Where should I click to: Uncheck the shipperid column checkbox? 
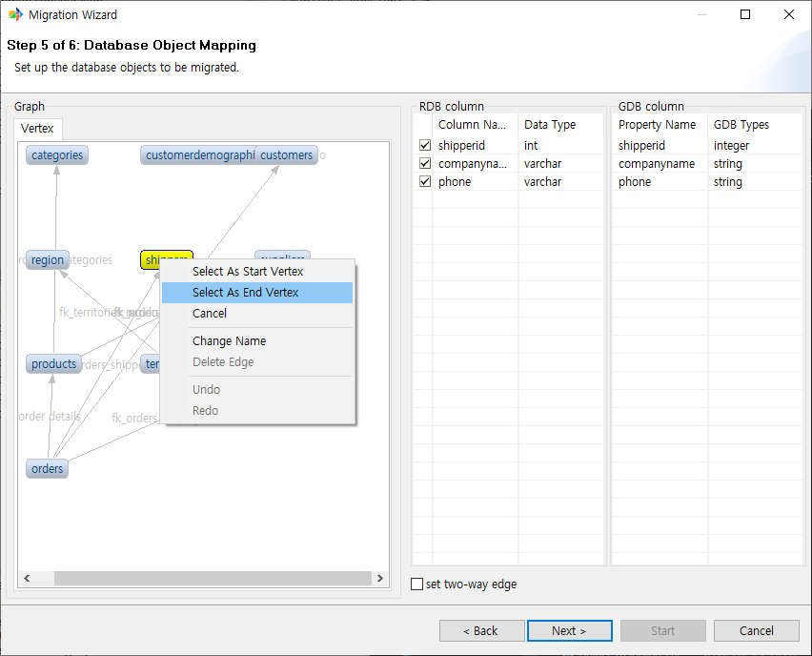[x=425, y=146]
